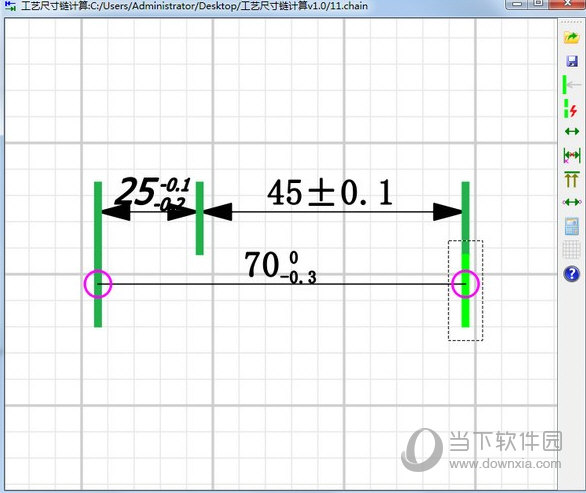Toggle the grid display icon
The height and width of the screenshot is (493, 586).
572,250
